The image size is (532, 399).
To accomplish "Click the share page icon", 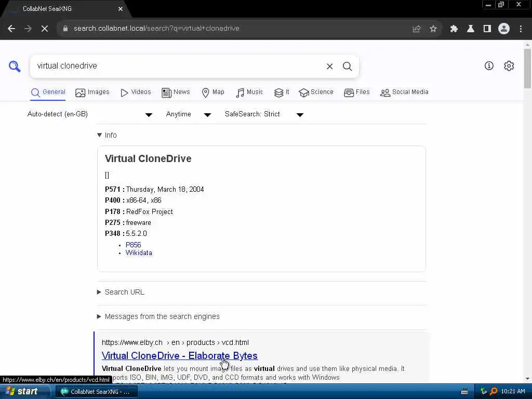I will [x=417, y=29].
